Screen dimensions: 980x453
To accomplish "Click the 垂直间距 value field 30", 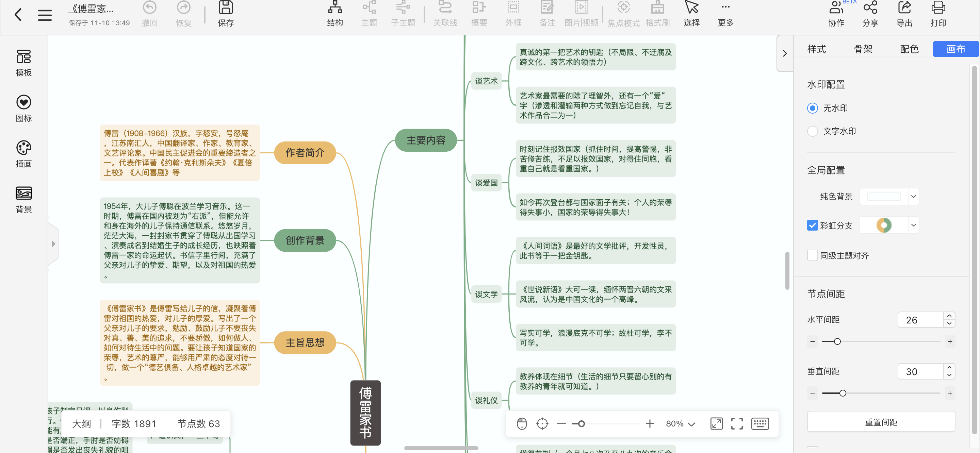I will point(920,372).
